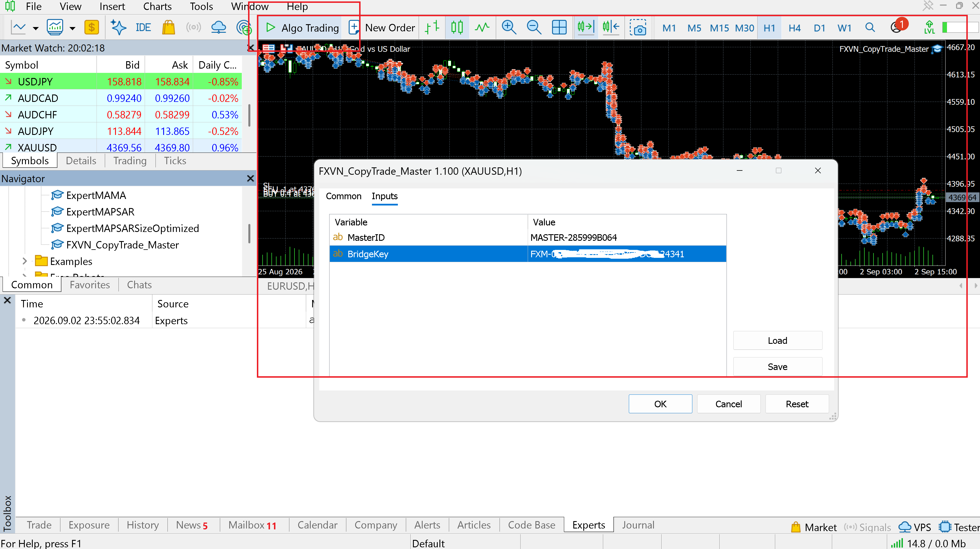This screenshot has width=980, height=549.
Task: Select the candlestick chart icon
Action: pos(457,28)
